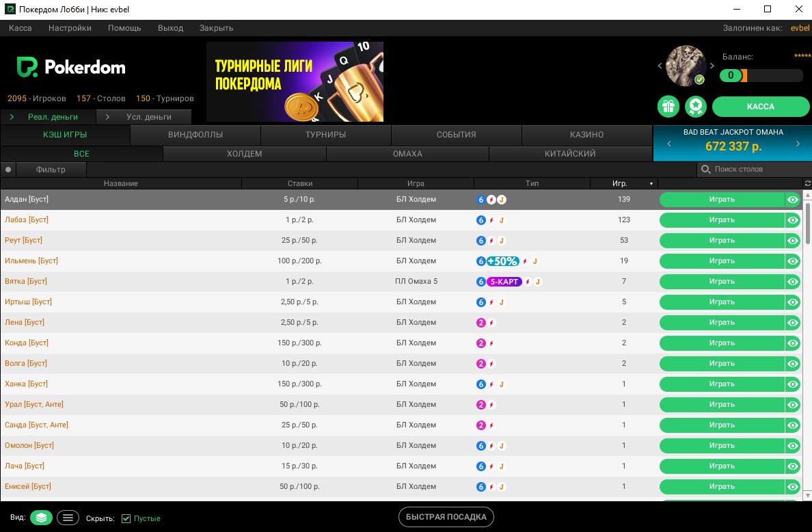Open the Настройки menu

[70, 28]
